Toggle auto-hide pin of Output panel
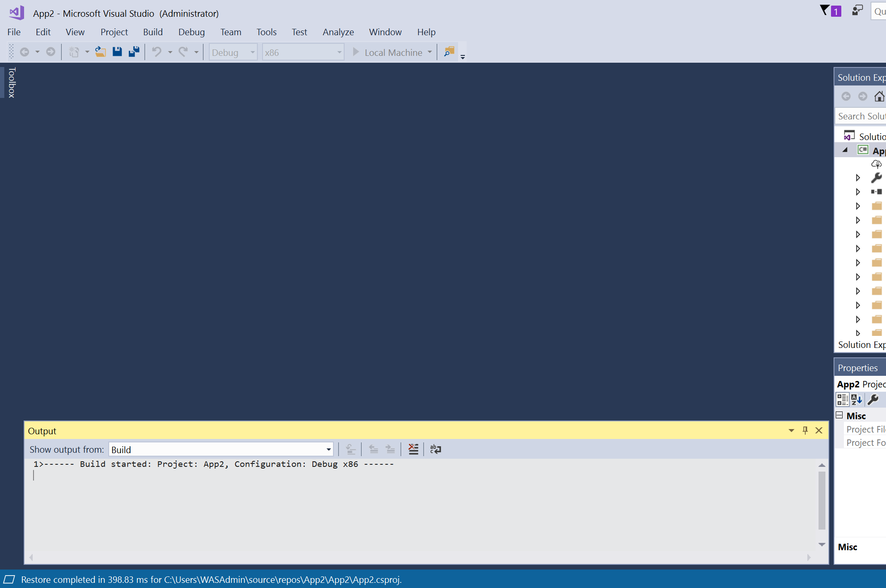This screenshot has height=588, width=886. click(x=805, y=430)
